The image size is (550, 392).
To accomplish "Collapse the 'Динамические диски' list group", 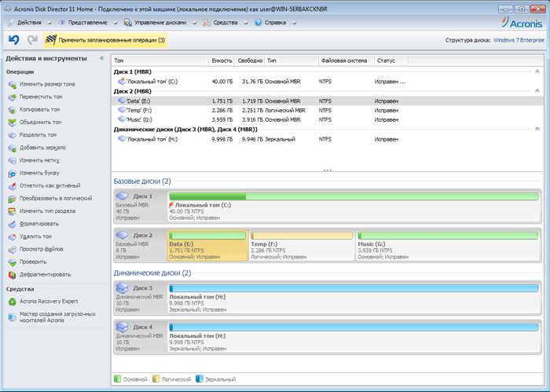I will click(x=537, y=130).
